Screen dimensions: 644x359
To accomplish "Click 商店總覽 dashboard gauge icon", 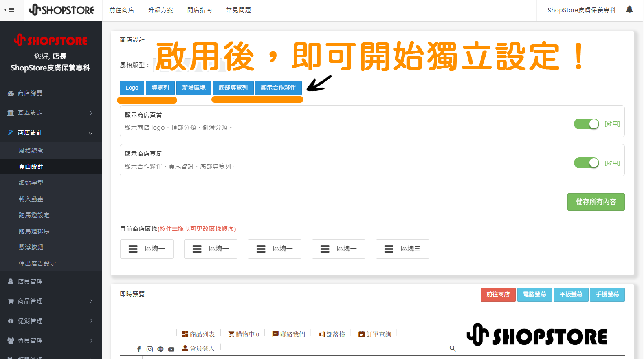I will pos(11,93).
